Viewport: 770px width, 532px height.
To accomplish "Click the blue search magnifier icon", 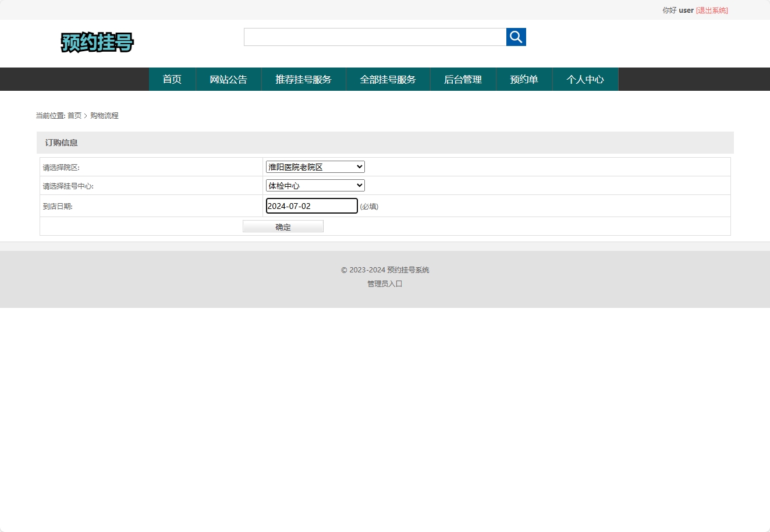I will tap(516, 37).
